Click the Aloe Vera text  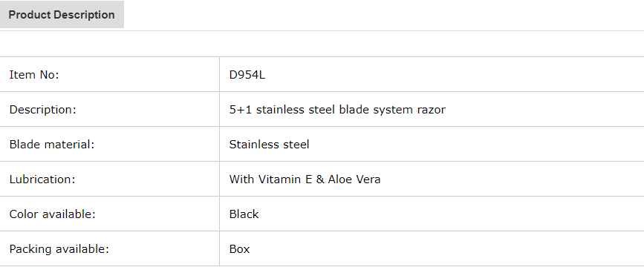[x=354, y=179]
